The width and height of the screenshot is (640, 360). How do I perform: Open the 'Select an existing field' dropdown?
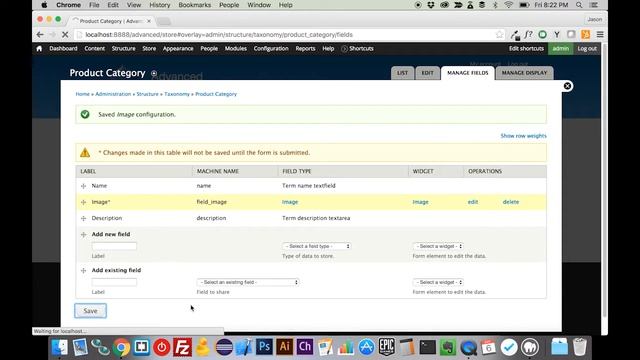click(248, 282)
